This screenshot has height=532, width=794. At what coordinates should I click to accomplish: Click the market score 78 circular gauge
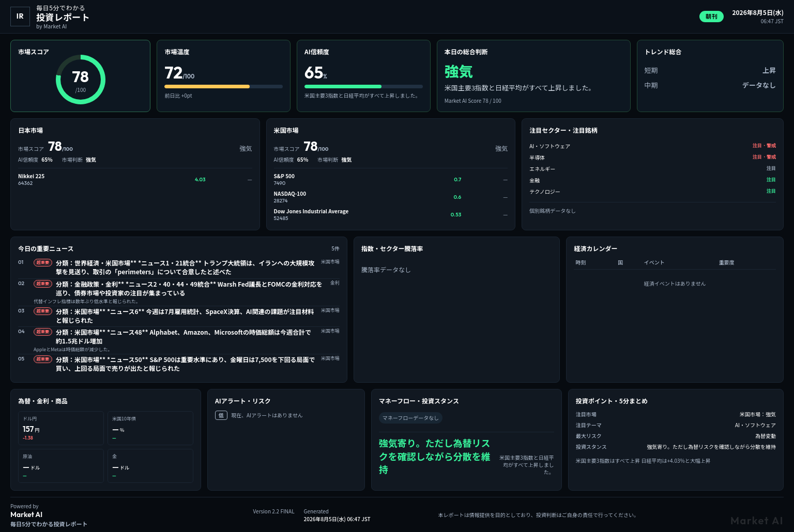(x=81, y=80)
